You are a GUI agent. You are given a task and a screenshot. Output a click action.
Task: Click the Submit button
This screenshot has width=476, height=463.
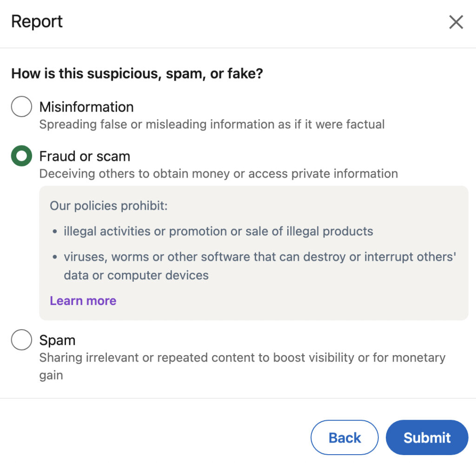427,437
